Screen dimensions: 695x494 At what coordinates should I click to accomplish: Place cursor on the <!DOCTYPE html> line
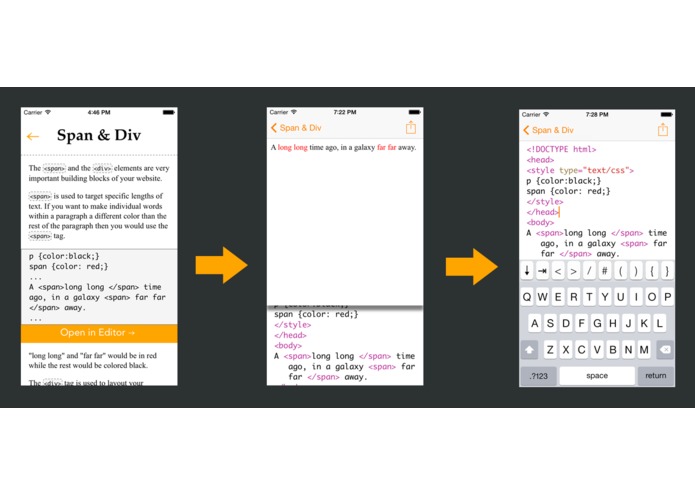[x=561, y=149]
